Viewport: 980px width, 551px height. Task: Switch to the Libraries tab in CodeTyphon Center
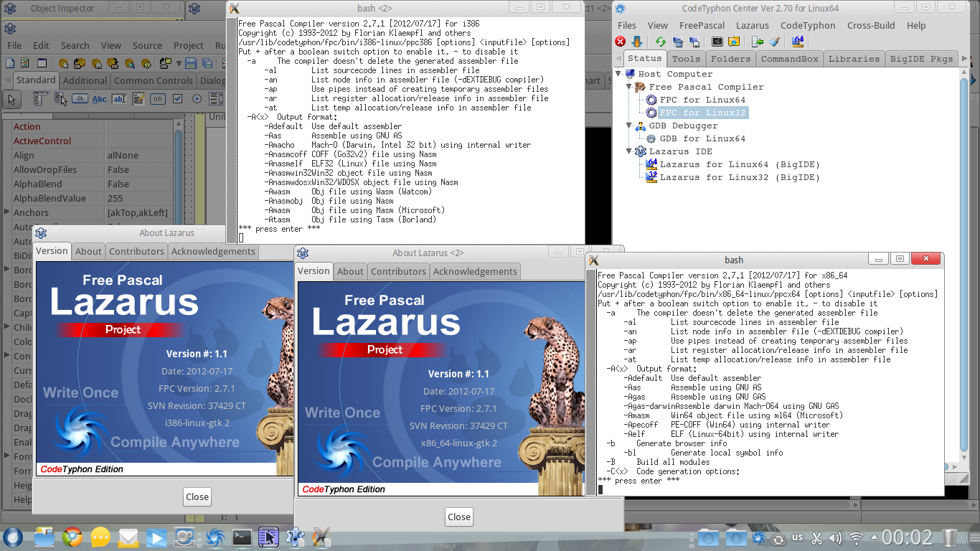point(854,59)
